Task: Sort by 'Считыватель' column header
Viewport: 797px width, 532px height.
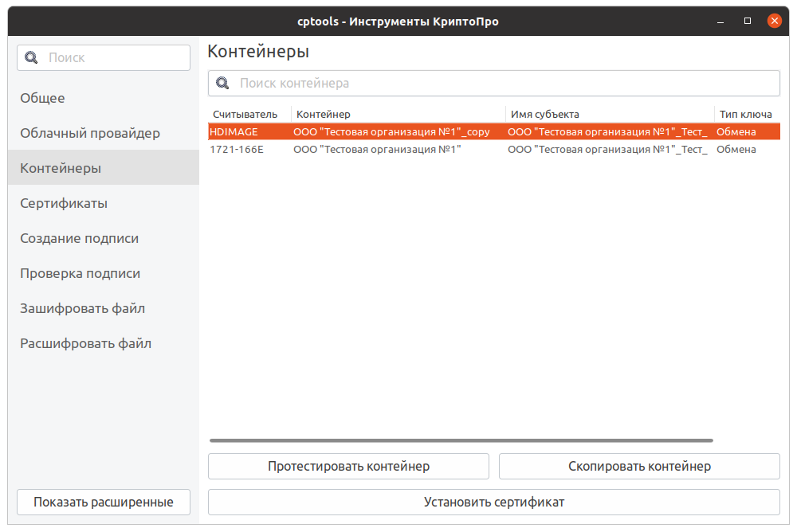Action: [249, 115]
